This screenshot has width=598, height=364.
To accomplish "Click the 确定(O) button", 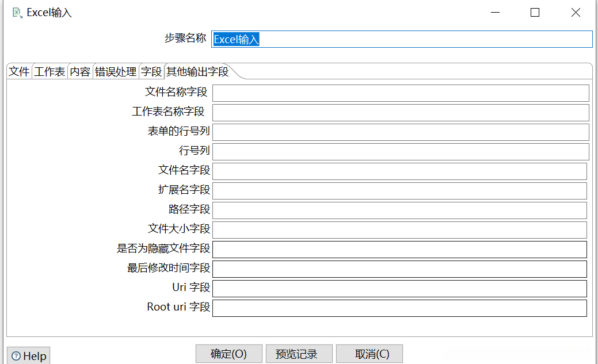I will pyautogui.click(x=228, y=354).
